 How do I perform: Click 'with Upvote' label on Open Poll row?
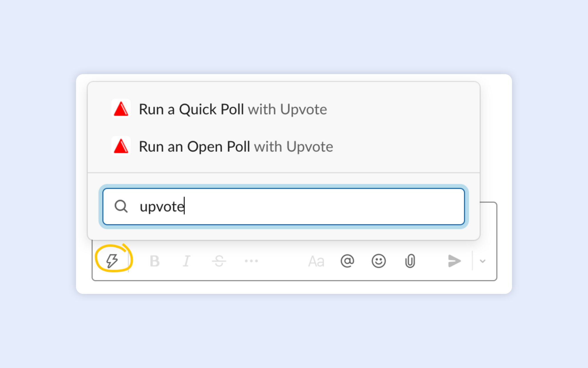(293, 147)
